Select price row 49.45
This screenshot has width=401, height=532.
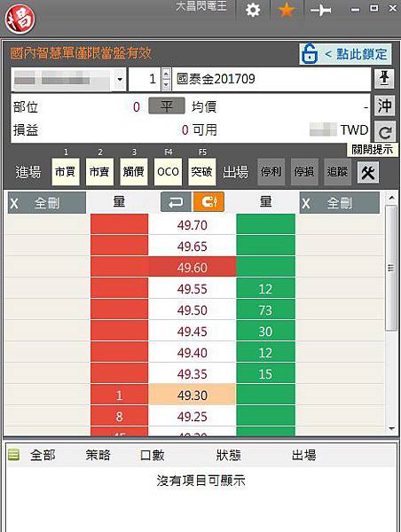tap(193, 331)
